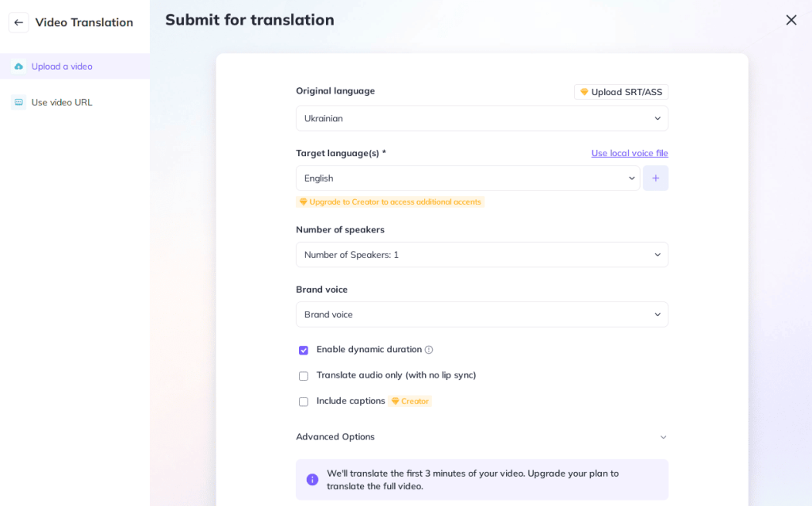Viewport: 812px width, 506px height.
Task: Click the Use local voice file link
Action: [x=630, y=152]
